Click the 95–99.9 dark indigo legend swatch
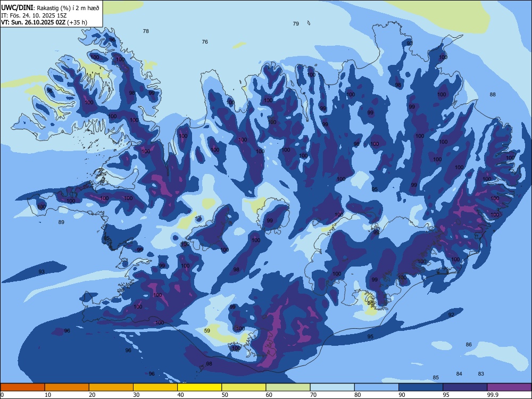The height and width of the screenshot is (399, 532). (x=465, y=387)
